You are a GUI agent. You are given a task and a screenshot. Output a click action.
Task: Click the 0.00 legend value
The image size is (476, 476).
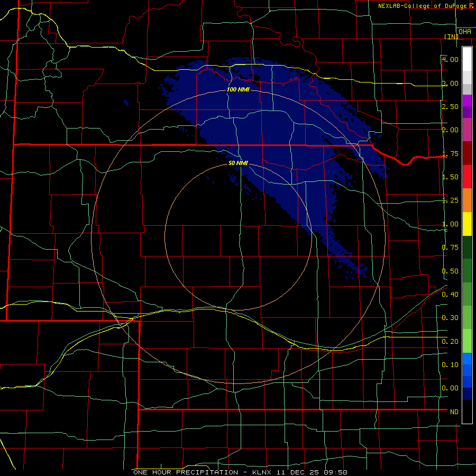[450, 388]
